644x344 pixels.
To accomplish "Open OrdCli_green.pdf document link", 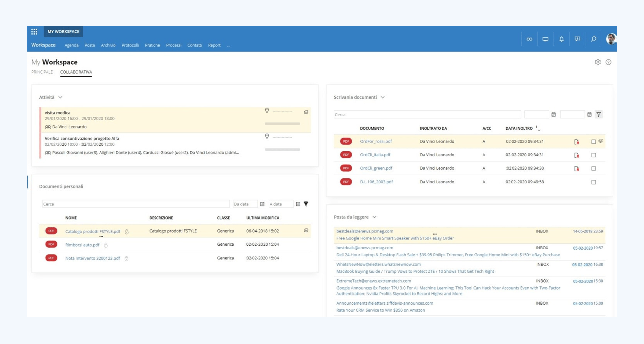I will (x=376, y=168).
